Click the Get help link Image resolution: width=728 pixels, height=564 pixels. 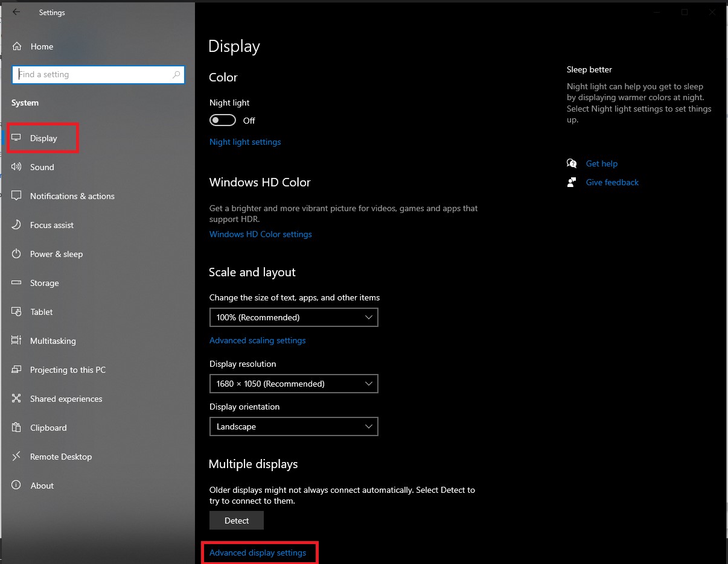click(601, 163)
